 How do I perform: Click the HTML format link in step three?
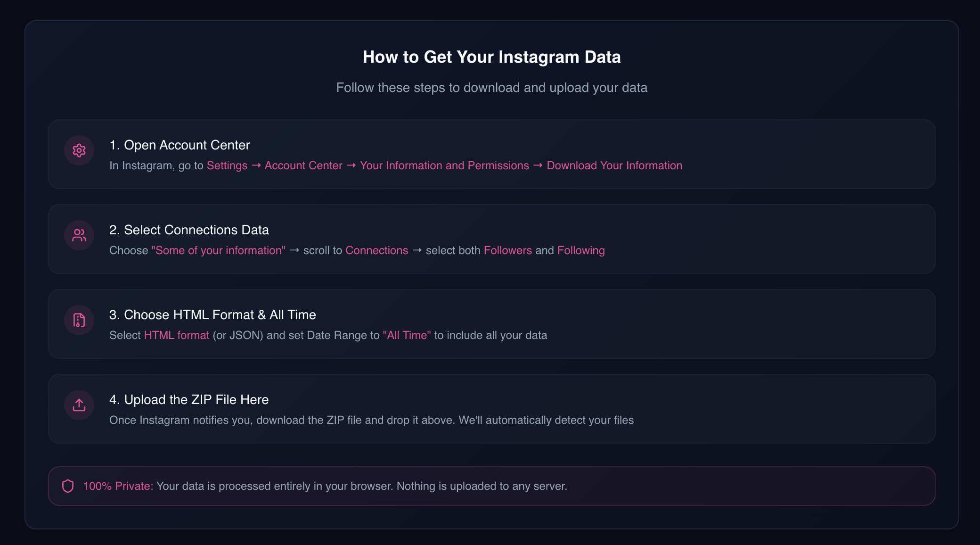(176, 335)
